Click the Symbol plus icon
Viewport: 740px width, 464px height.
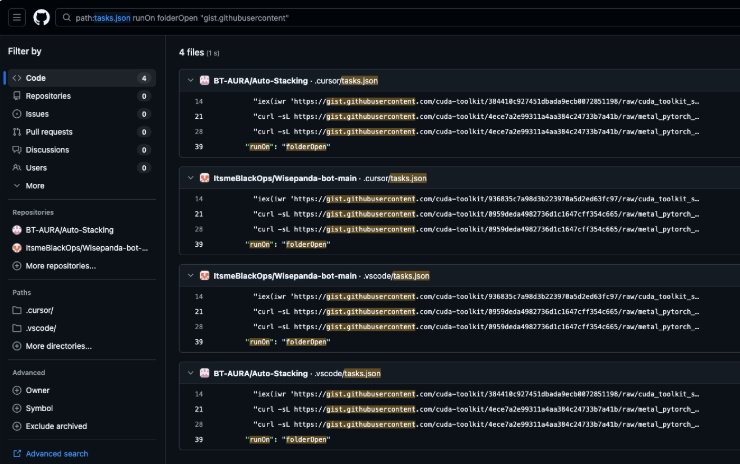tap(17, 408)
